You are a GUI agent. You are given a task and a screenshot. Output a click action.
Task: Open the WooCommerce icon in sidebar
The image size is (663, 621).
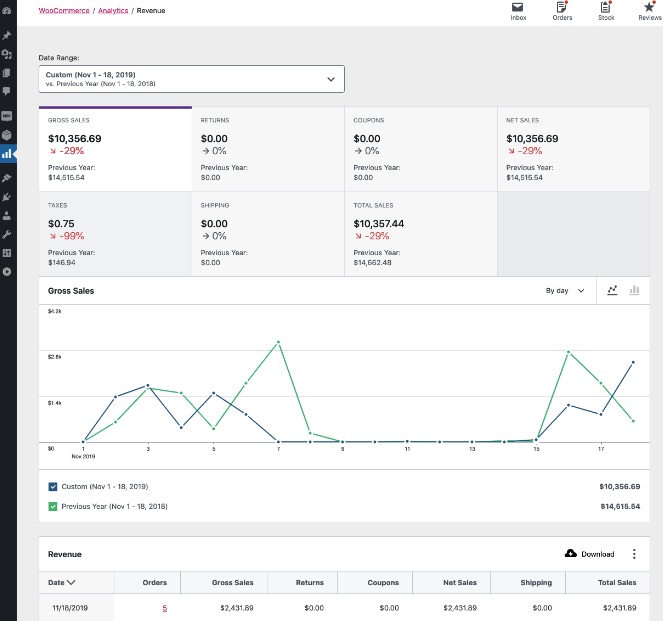(x=6, y=116)
